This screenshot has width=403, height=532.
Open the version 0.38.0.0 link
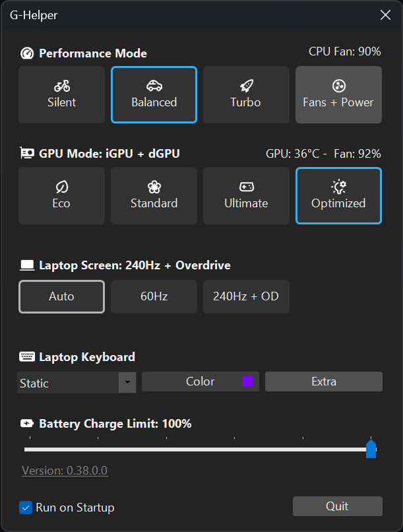pyautogui.click(x=65, y=471)
